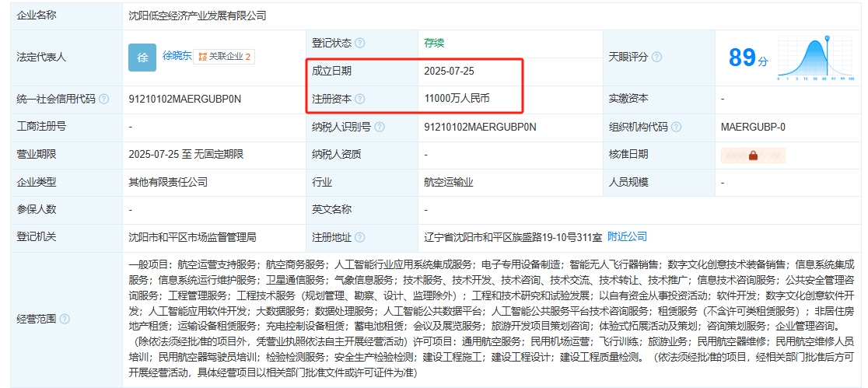The image size is (868, 388).
Task: Select the taxpayer ID beside 纳税人识别号
Action: click(480, 128)
